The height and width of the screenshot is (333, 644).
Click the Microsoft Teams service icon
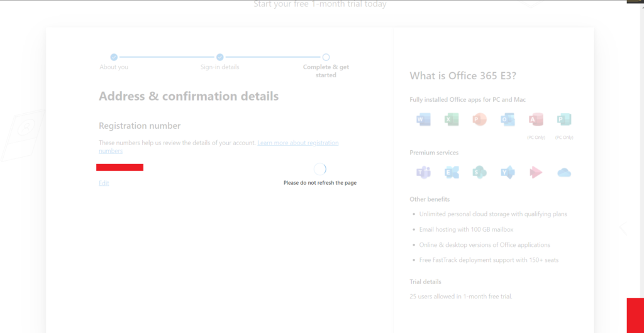tap(423, 173)
